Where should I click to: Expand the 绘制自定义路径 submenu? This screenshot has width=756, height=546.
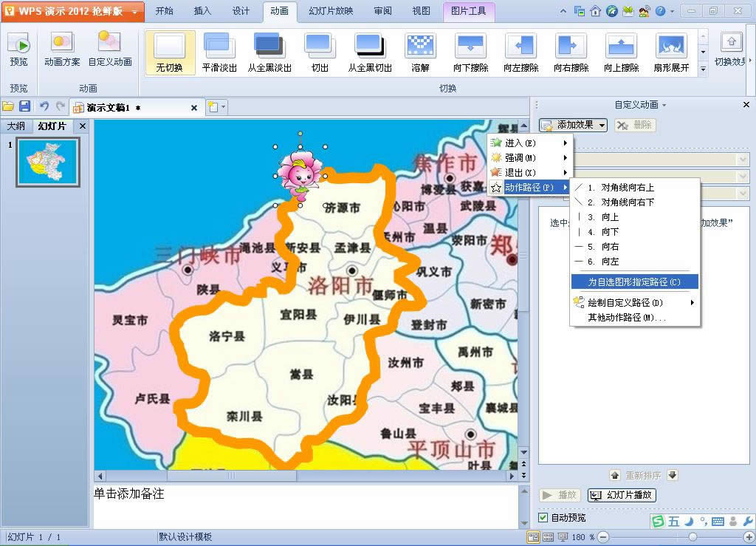point(624,302)
